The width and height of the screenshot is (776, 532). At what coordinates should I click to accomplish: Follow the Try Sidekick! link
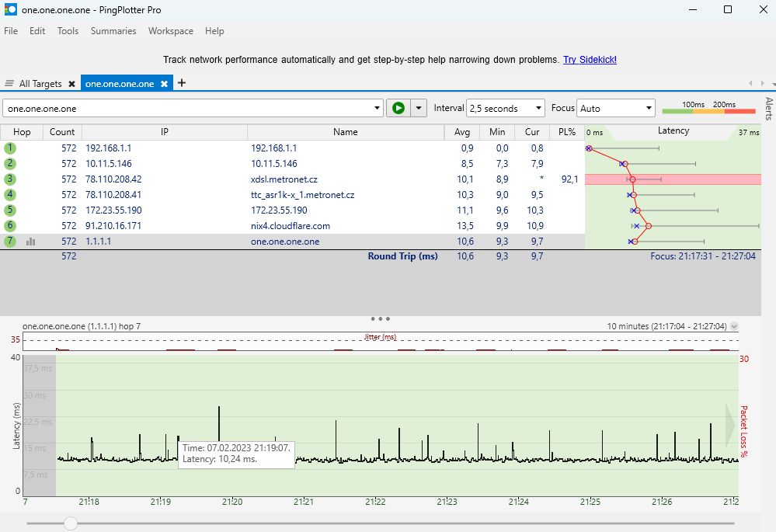point(590,59)
